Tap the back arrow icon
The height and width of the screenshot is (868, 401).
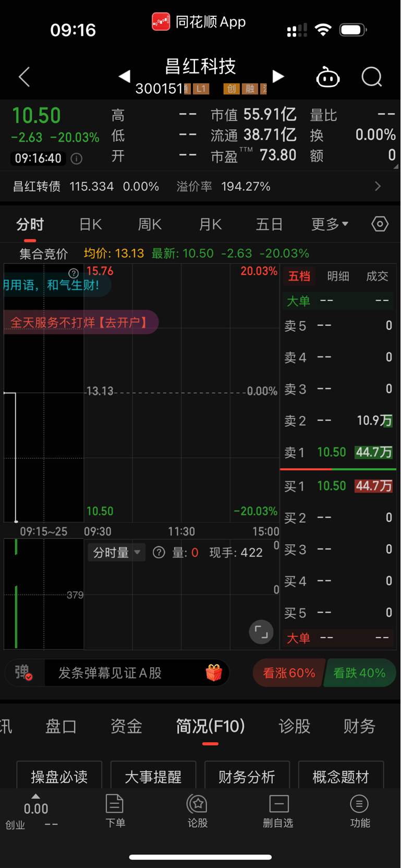[25, 77]
